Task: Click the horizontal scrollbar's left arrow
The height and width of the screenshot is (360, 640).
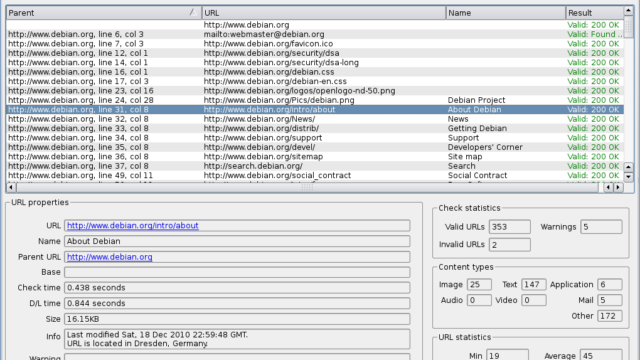Action: (x=11, y=187)
